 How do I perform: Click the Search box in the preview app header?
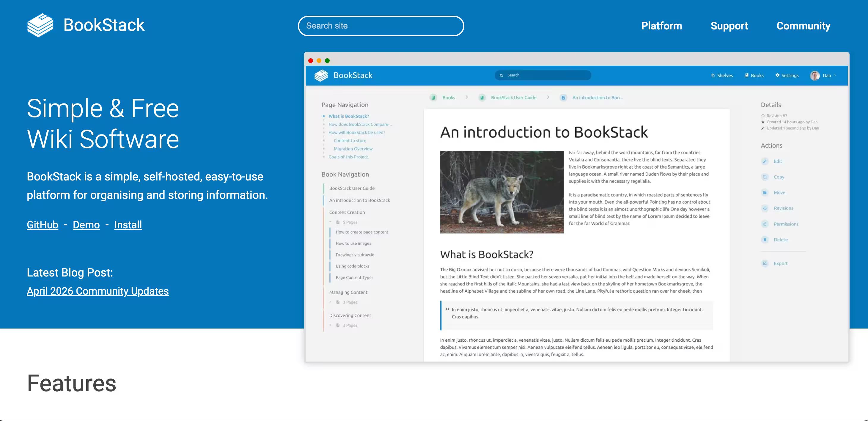542,76
